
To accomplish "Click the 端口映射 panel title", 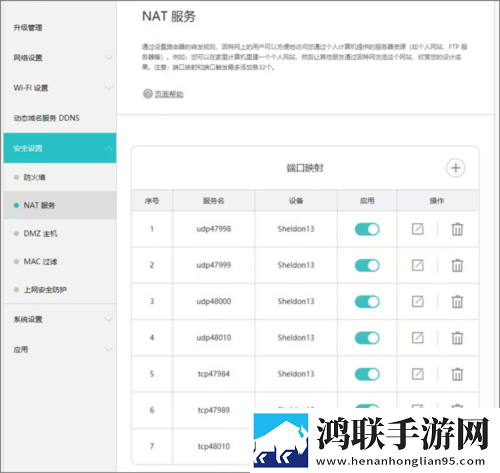I will tap(305, 168).
